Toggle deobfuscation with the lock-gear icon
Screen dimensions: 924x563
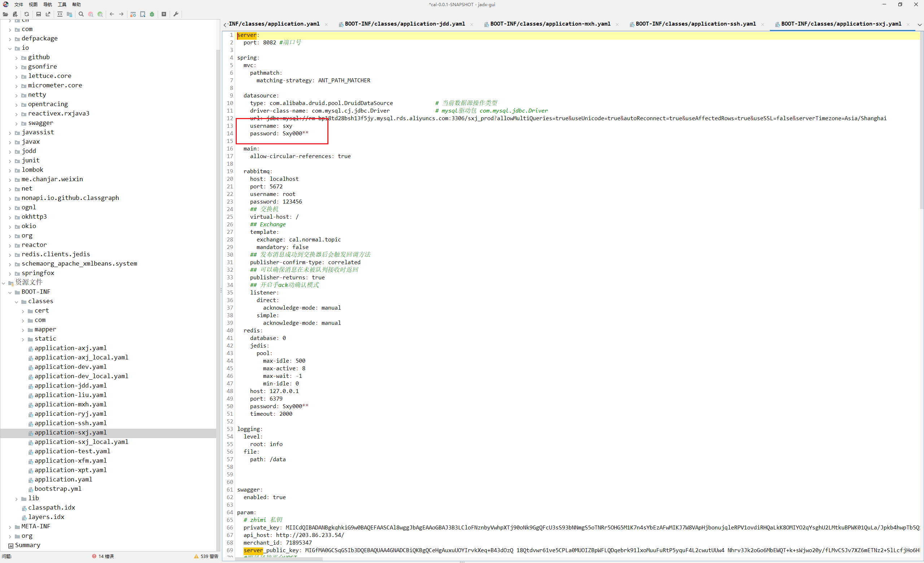tap(133, 14)
